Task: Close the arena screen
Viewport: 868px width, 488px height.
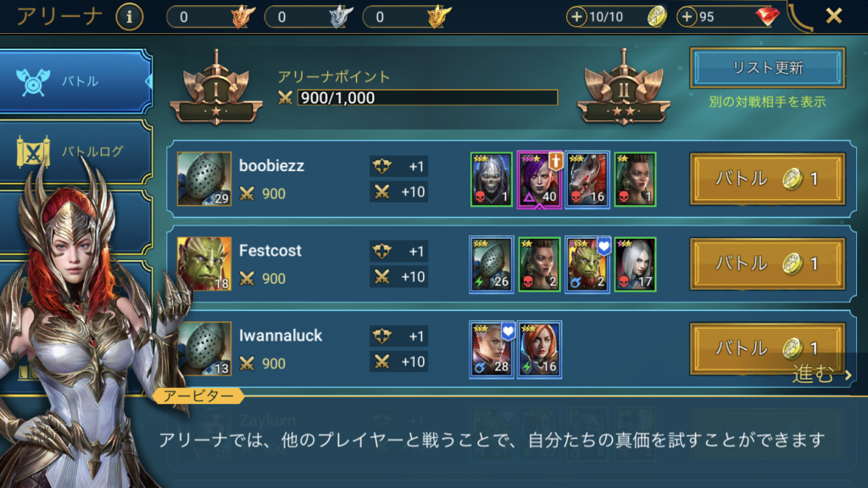Action: pyautogui.click(x=834, y=16)
